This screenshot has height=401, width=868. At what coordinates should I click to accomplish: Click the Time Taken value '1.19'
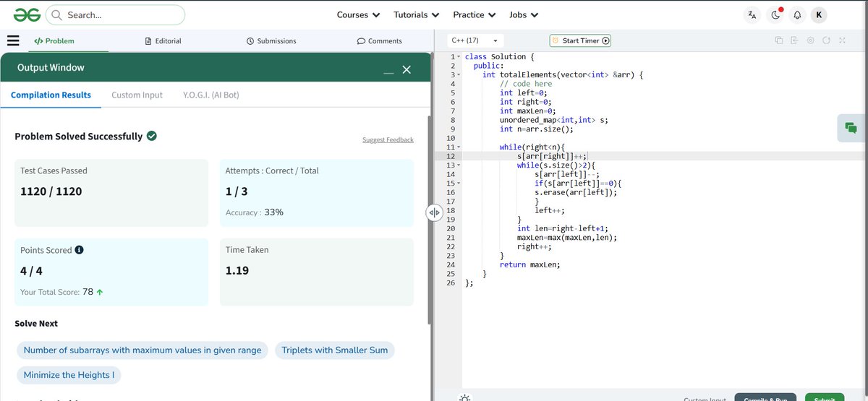(237, 270)
